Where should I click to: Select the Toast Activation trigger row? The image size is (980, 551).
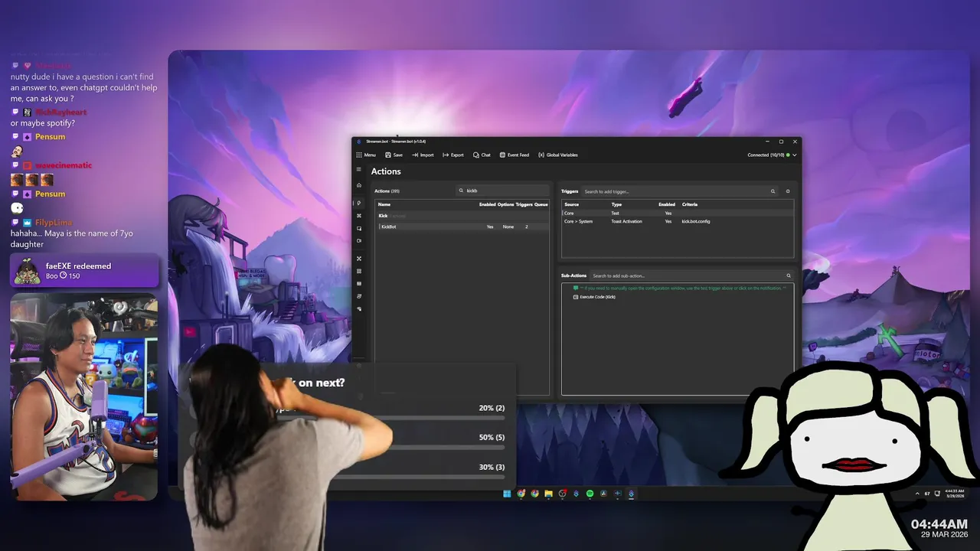click(678, 221)
